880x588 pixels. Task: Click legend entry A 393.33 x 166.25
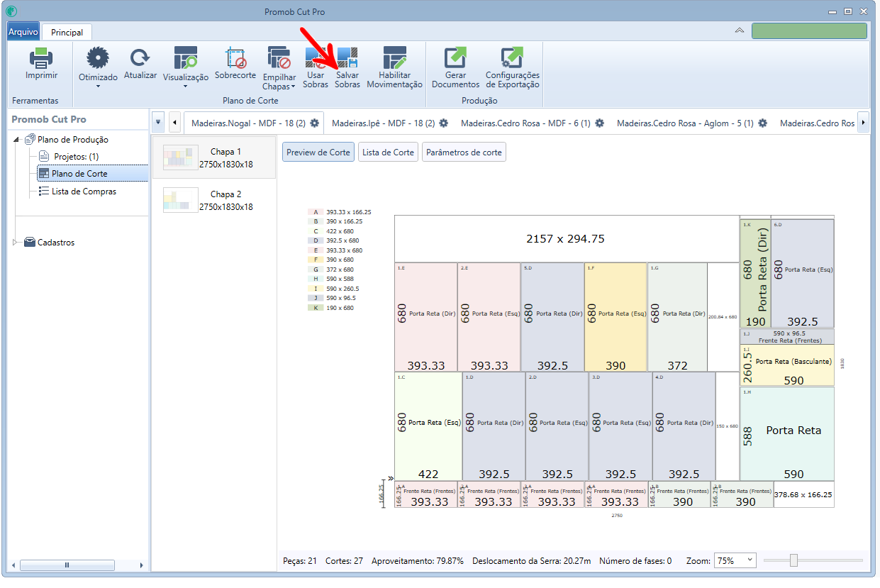[x=340, y=212]
